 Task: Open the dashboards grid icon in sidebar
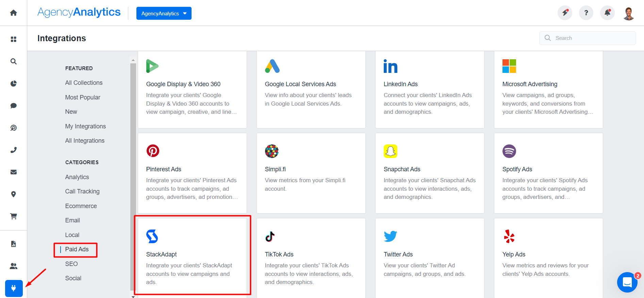(x=13, y=39)
